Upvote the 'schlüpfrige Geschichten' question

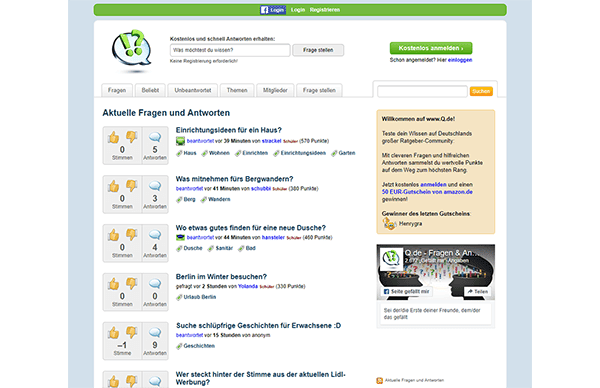pyautogui.click(x=114, y=333)
